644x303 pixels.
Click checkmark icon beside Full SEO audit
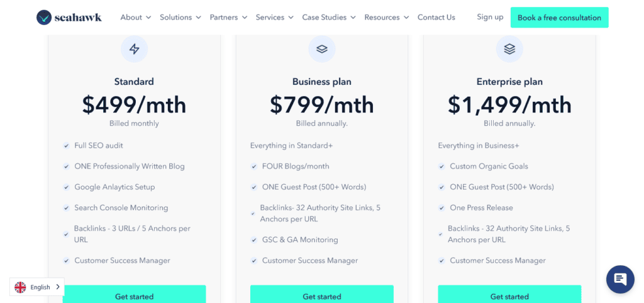pos(66,146)
